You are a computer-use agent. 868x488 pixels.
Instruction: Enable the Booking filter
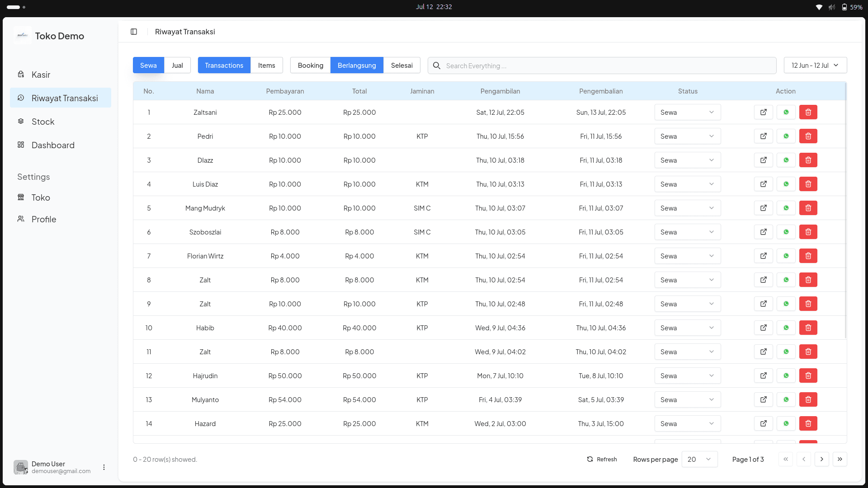(310, 65)
